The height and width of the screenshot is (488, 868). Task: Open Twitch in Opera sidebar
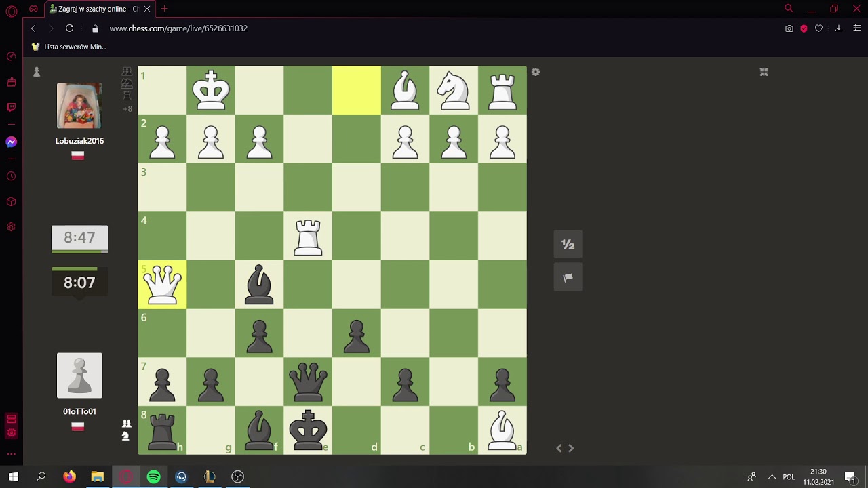click(11, 107)
